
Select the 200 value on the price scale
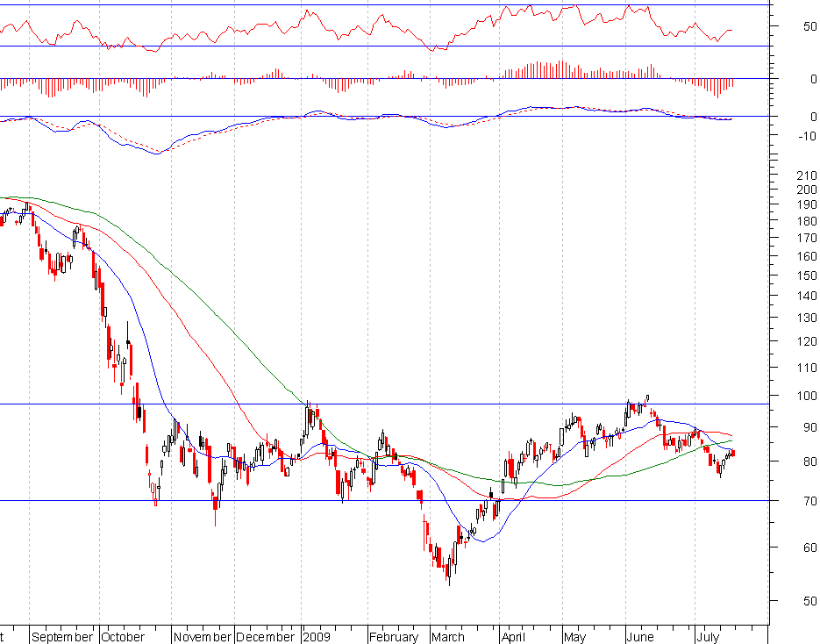pos(807,190)
